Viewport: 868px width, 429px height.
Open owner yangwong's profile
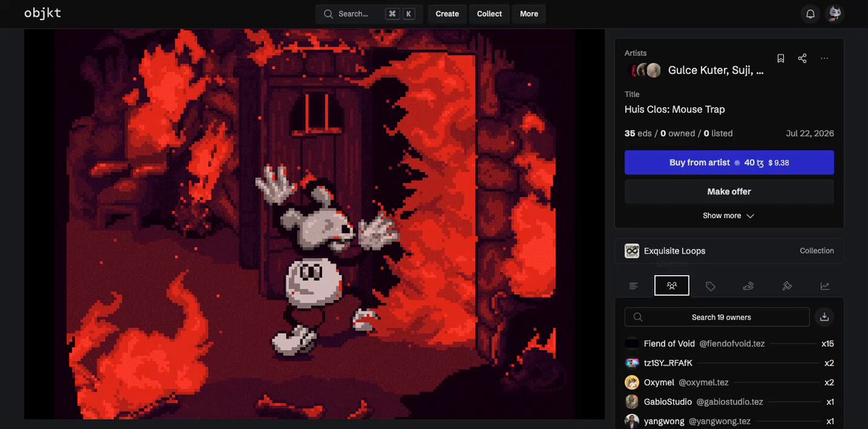tap(664, 421)
